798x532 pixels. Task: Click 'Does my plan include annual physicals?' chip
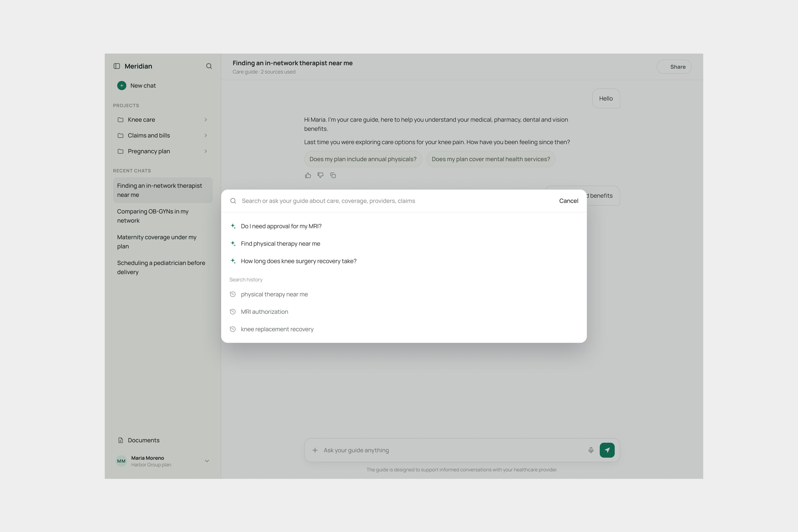pos(363,159)
